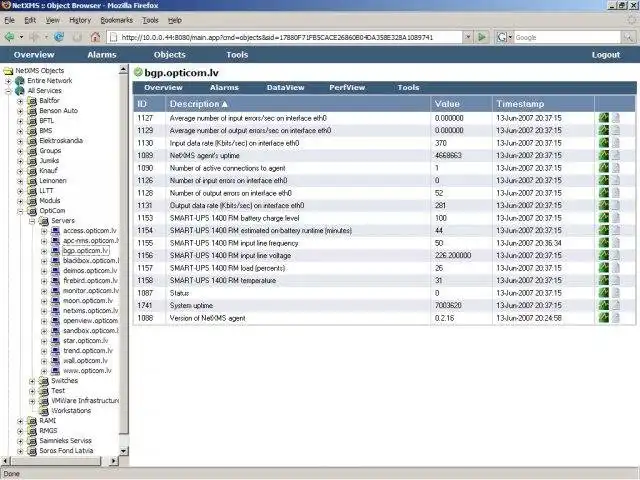The image size is (640, 480).
Task: Expand Switches tree node
Action: coord(32,381)
